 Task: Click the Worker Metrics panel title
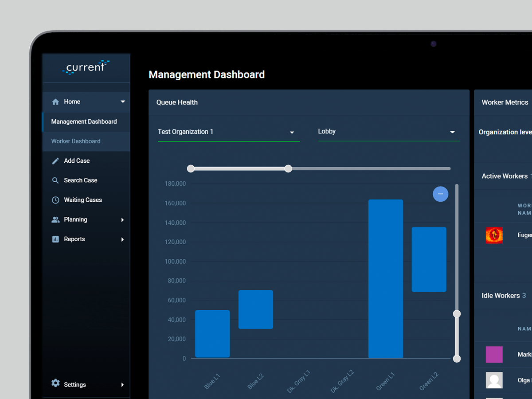[x=505, y=102]
